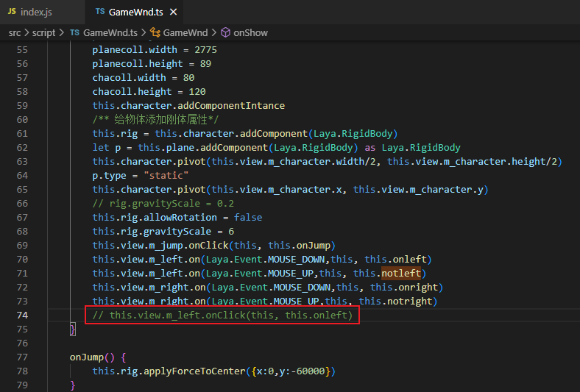Click line number 74 in the gutter

coord(22,316)
